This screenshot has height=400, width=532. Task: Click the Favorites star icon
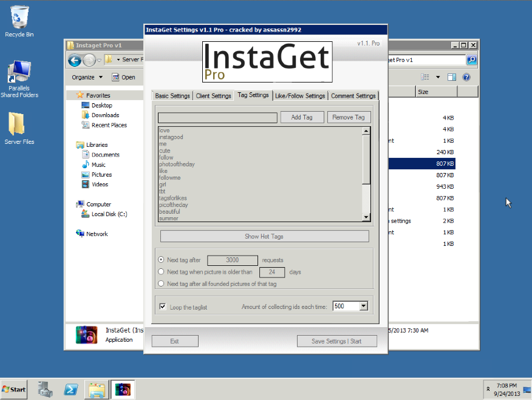80,95
